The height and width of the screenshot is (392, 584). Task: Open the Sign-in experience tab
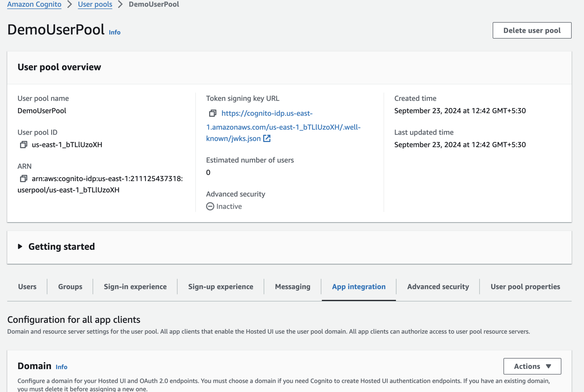point(135,287)
